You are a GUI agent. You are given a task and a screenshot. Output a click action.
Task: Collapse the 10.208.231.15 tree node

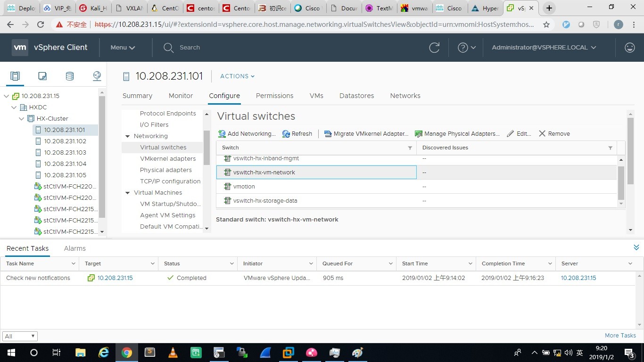coord(6,96)
